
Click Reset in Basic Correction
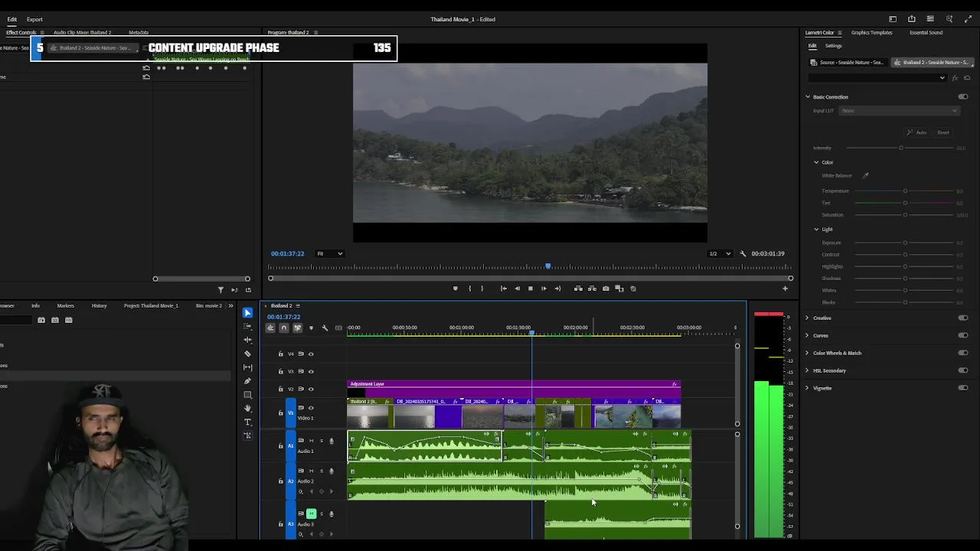click(943, 132)
